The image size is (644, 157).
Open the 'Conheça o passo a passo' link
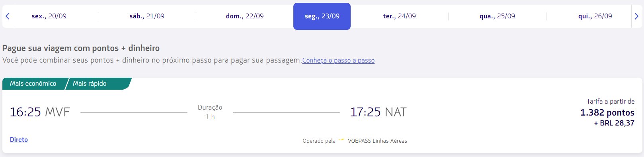338,61
